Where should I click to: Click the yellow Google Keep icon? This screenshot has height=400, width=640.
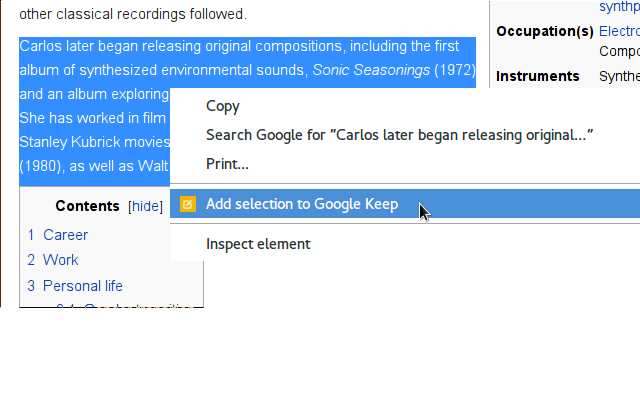coord(188,204)
